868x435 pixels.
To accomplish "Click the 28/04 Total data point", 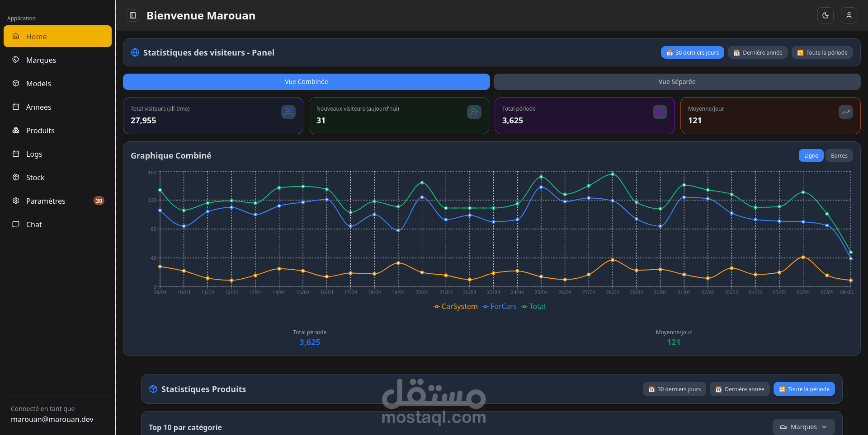I will (x=613, y=174).
